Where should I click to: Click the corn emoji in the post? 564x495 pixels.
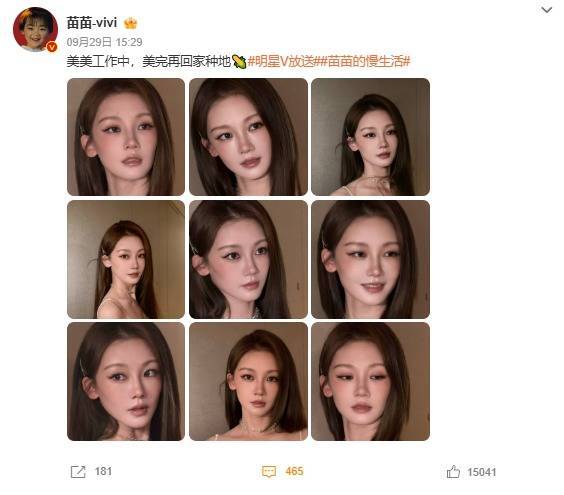click(x=239, y=62)
